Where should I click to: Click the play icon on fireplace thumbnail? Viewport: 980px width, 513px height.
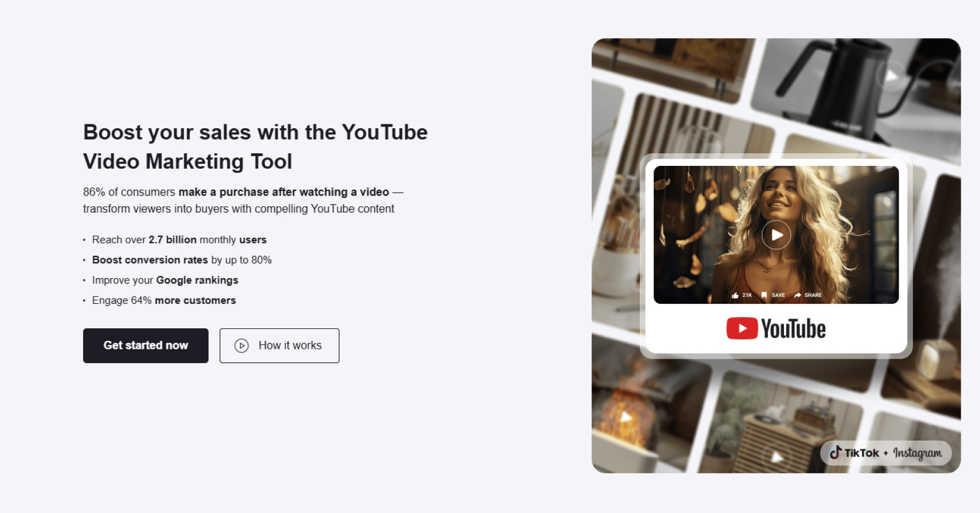626,417
